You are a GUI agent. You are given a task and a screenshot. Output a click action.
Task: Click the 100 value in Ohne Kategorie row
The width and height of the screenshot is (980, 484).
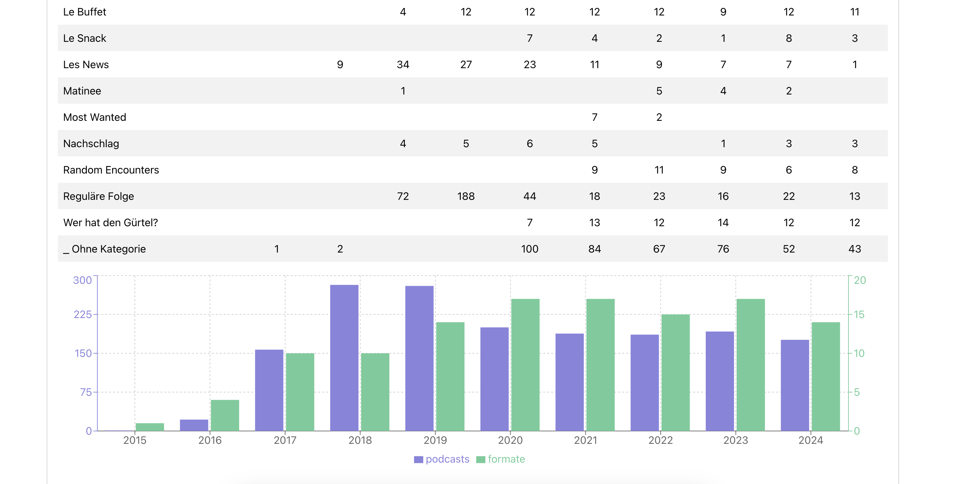pos(529,249)
